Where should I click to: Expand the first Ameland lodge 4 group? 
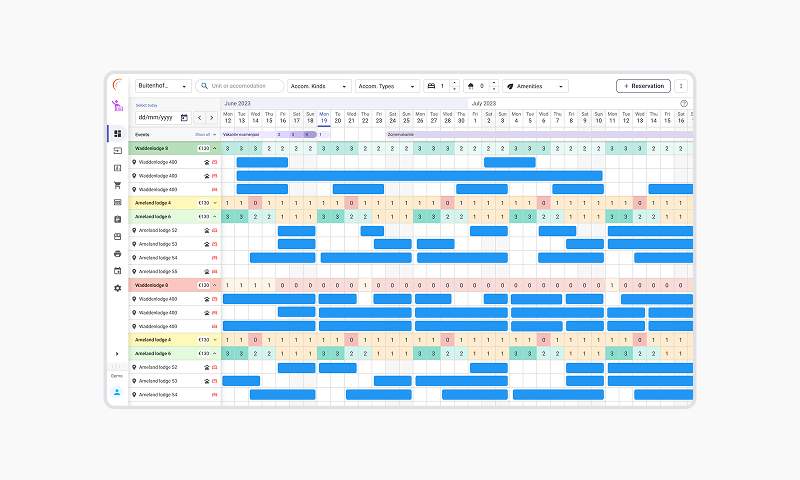coord(214,203)
